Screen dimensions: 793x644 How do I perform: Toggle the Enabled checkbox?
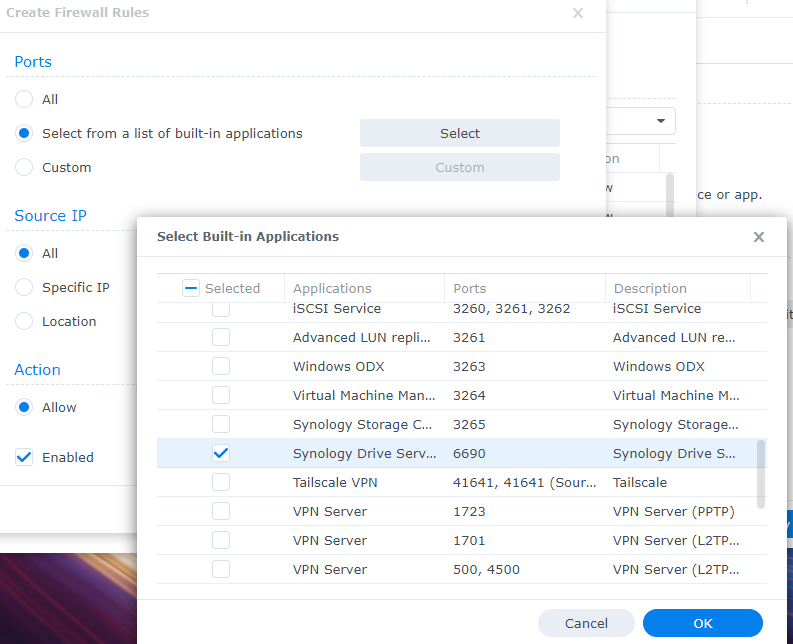tap(24, 457)
